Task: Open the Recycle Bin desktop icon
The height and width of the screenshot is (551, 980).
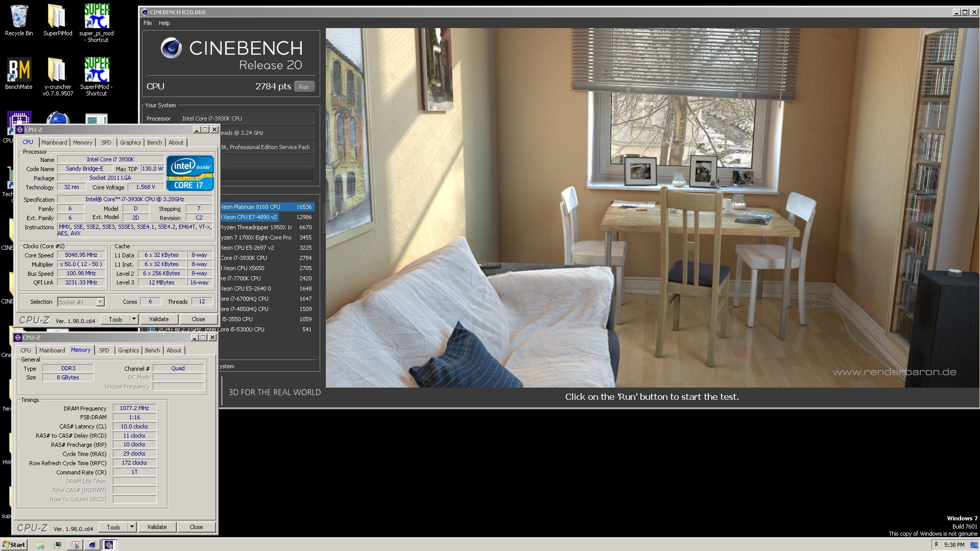Action: click(x=19, y=20)
